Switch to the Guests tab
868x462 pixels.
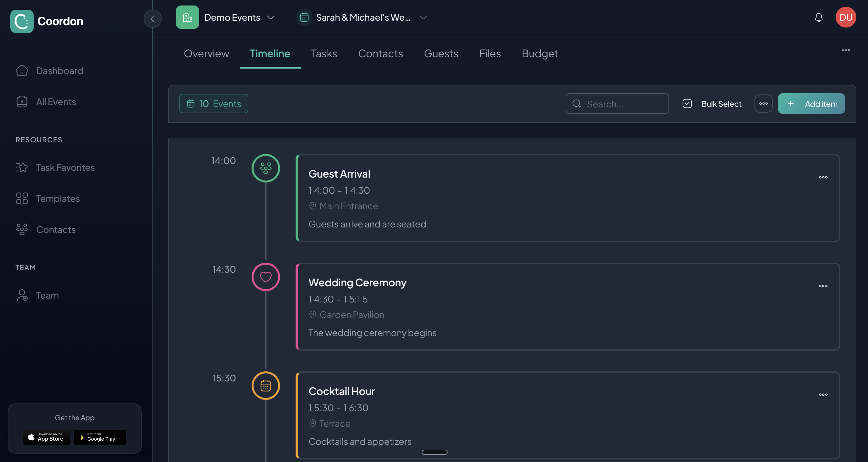[x=441, y=53]
